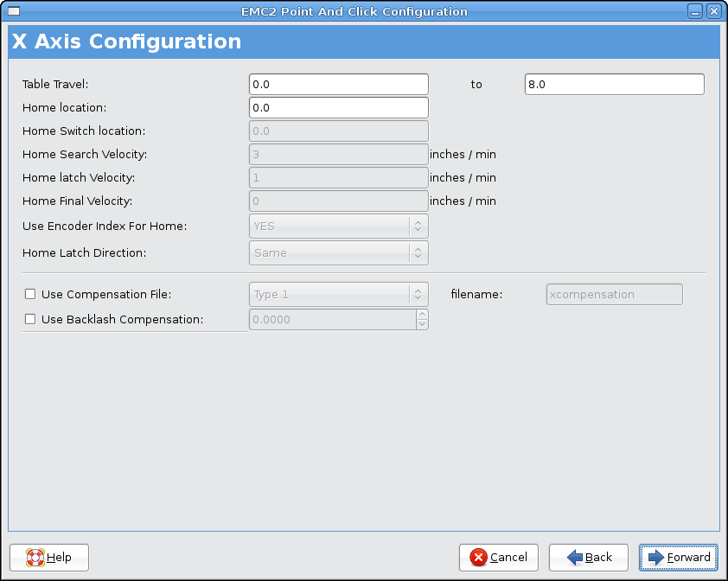This screenshot has width=728, height=581.
Task: Minimize the EMC2 configuration window
Action: pos(695,11)
